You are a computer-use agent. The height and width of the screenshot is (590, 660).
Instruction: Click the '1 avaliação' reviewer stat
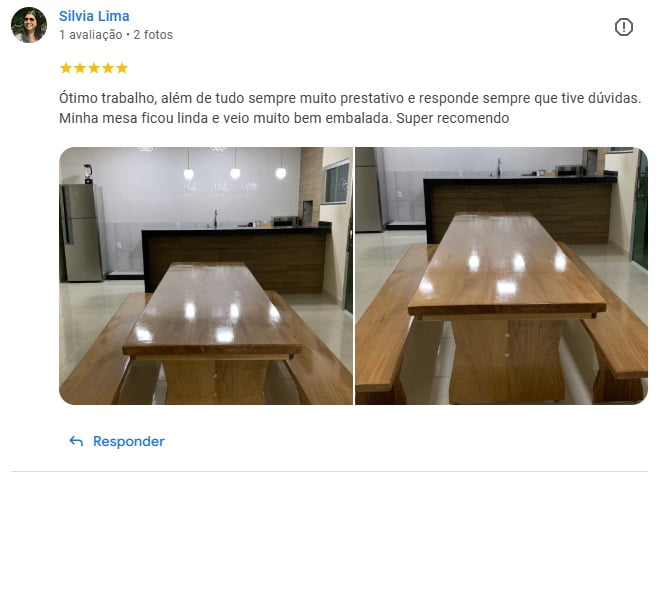pyautogui.click(x=90, y=35)
